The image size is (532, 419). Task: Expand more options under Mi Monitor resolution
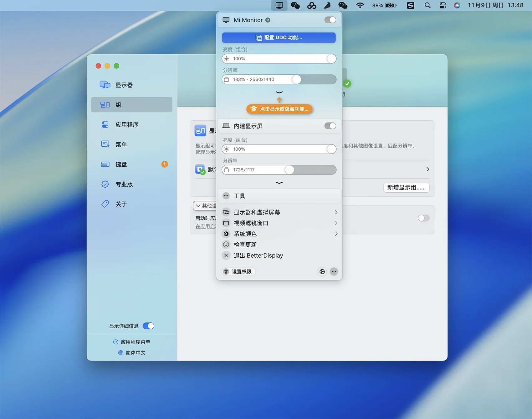(279, 92)
